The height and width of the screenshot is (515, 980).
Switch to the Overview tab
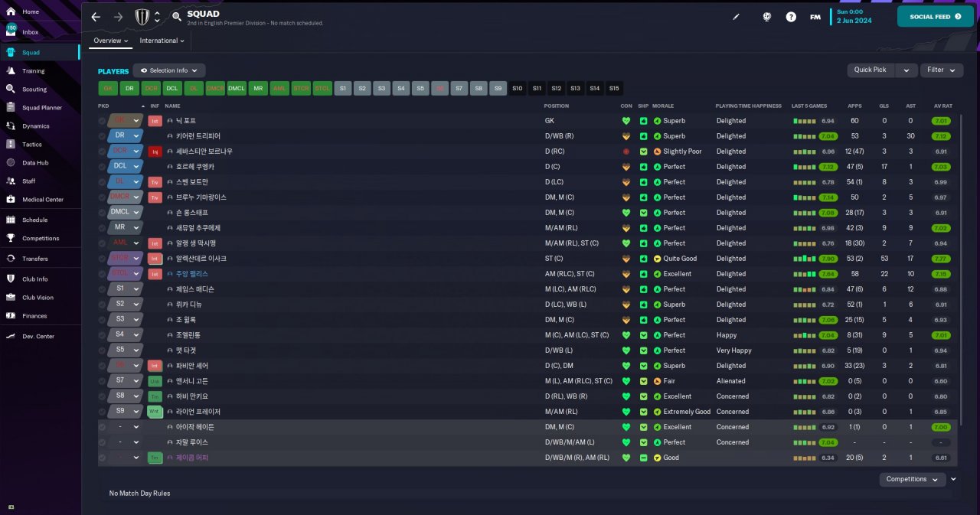110,41
